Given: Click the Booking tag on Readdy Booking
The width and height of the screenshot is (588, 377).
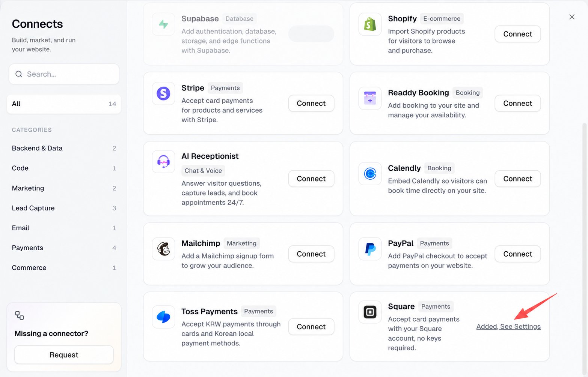Looking at the screenshot, I should tap(467, 93).
